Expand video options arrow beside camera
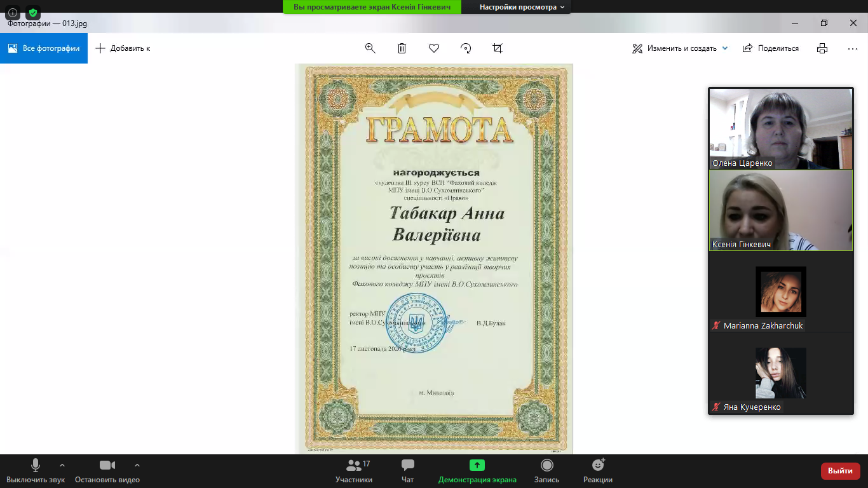 tap(137, 465)
